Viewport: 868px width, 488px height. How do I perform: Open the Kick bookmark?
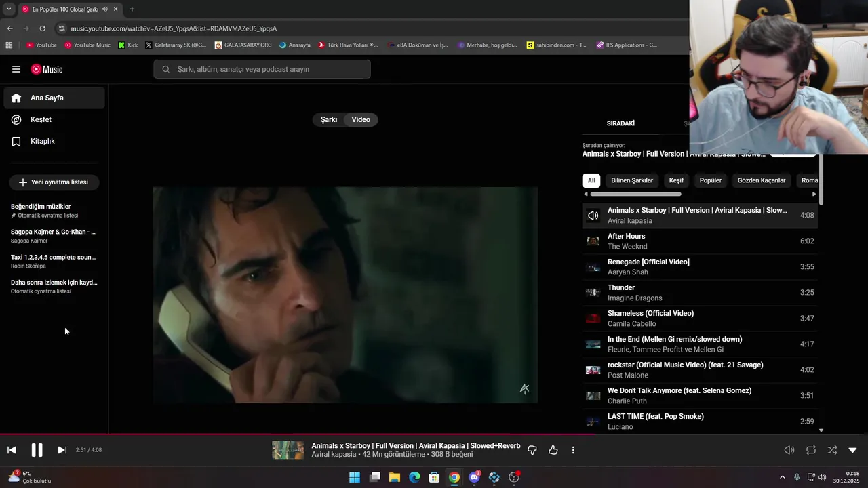[x=127, y=45]
